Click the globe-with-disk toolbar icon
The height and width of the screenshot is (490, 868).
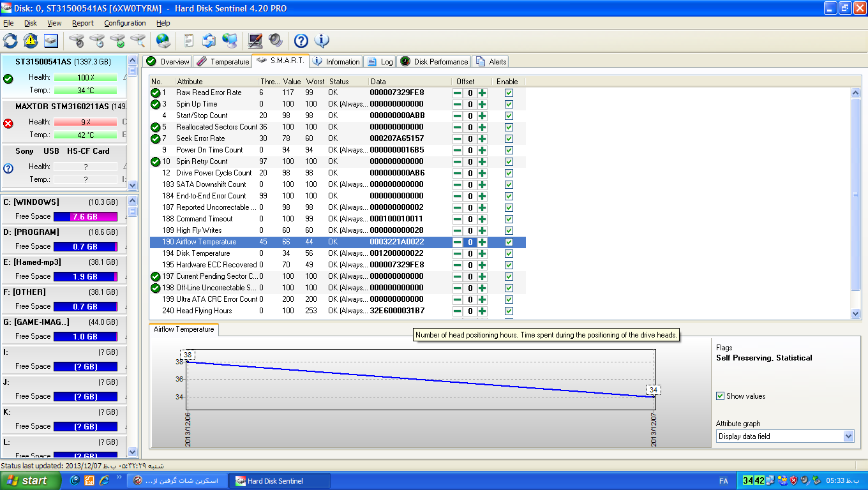coord(163,41)
